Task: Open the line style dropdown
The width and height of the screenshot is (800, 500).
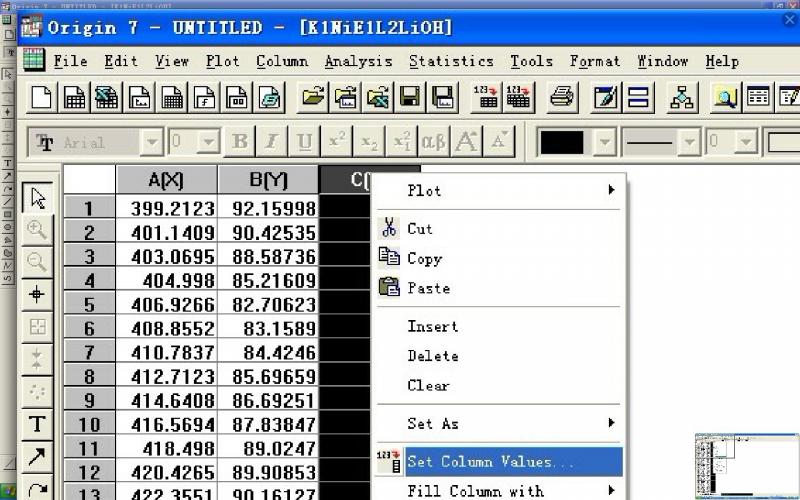Action: click(x=689, y=141)
